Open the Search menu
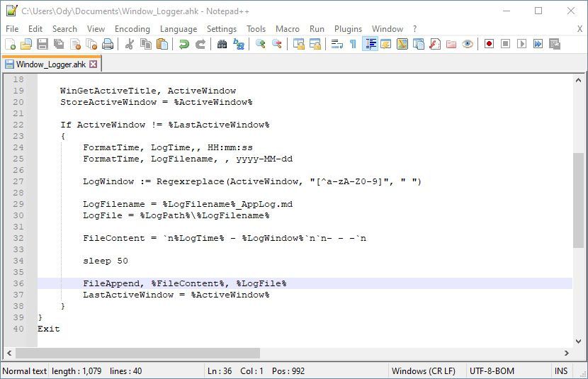This screenshot has height=379, width=588. (x=64, y=29)
